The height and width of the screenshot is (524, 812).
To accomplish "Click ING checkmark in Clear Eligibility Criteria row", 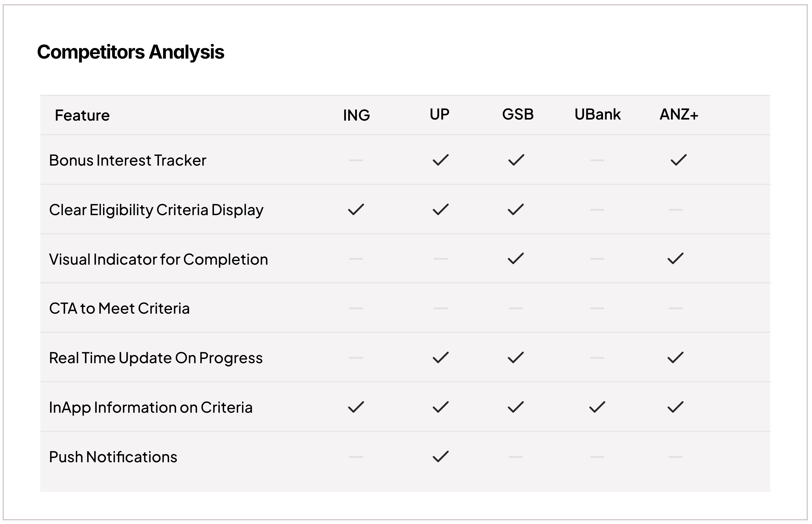I will pyautogui.click(x=356, y=209).
